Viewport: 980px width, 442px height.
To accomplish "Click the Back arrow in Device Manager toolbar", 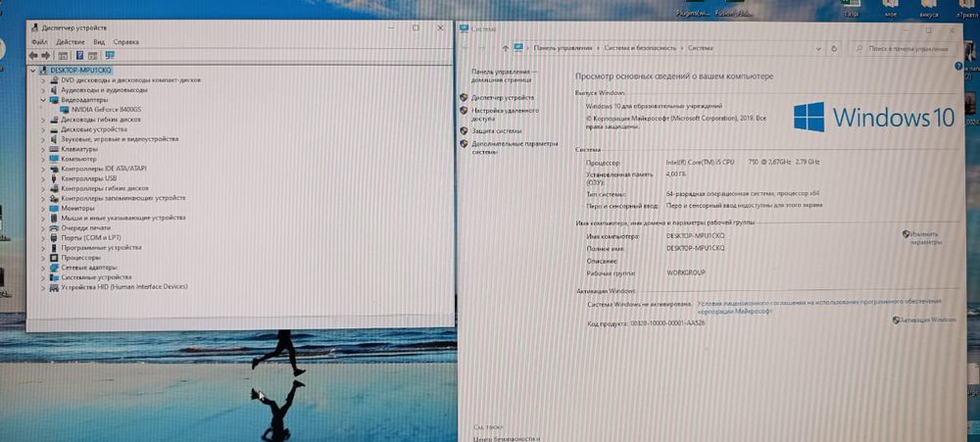I will click(33, 56).
